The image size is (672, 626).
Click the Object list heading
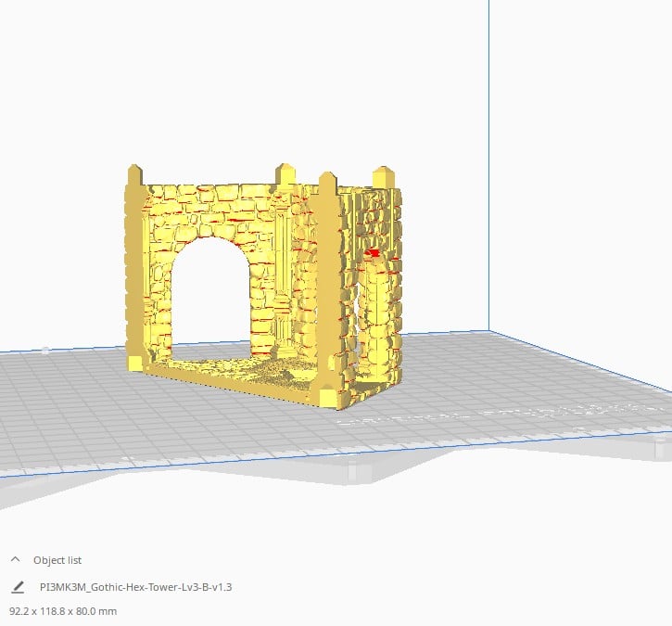coord(57,560)
